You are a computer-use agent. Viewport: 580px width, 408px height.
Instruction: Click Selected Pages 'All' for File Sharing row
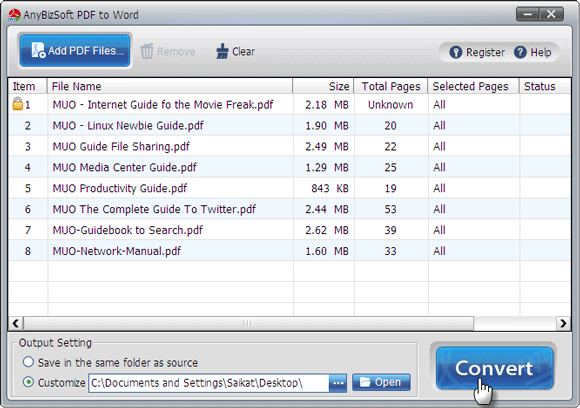439,146
